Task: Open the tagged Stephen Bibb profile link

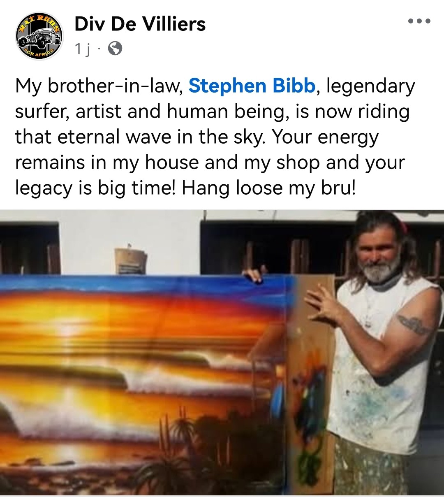Action: click(x=252, y=86)
